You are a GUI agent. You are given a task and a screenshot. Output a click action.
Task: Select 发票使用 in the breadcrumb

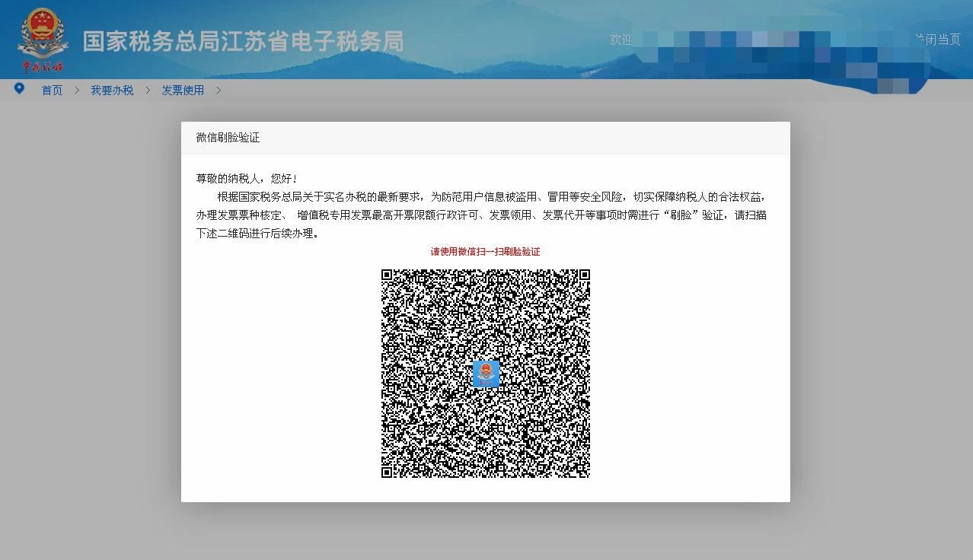(x=183, y=91)
